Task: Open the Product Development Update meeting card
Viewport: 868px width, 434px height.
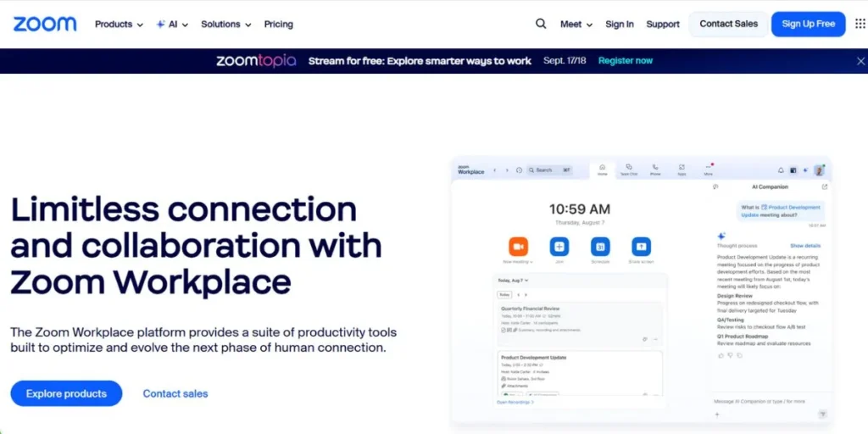Action: pyautogui.click(x=579, y=373)
